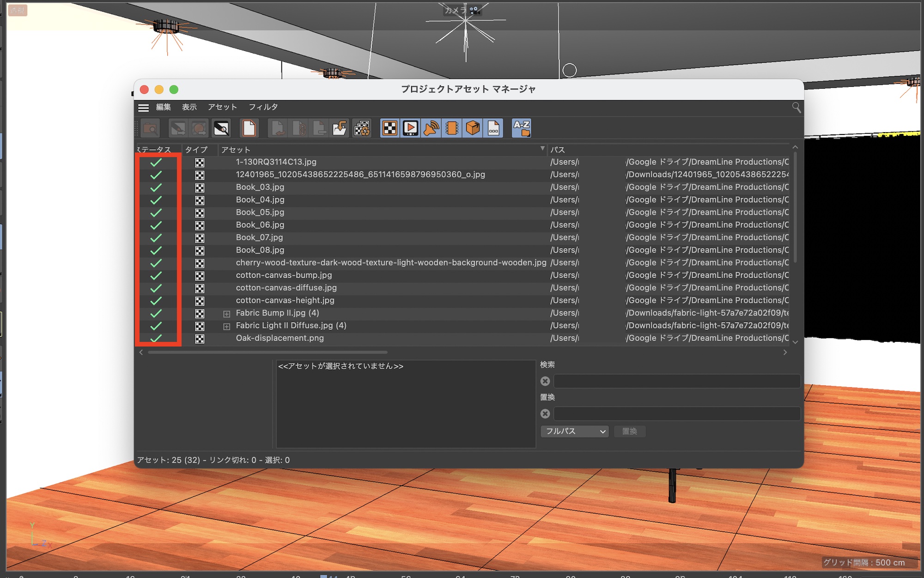This screenshot has height=578, width=924.
Task: Expand the Fabric Light II Diffuse.jpg group
Action: pos(227,326)
